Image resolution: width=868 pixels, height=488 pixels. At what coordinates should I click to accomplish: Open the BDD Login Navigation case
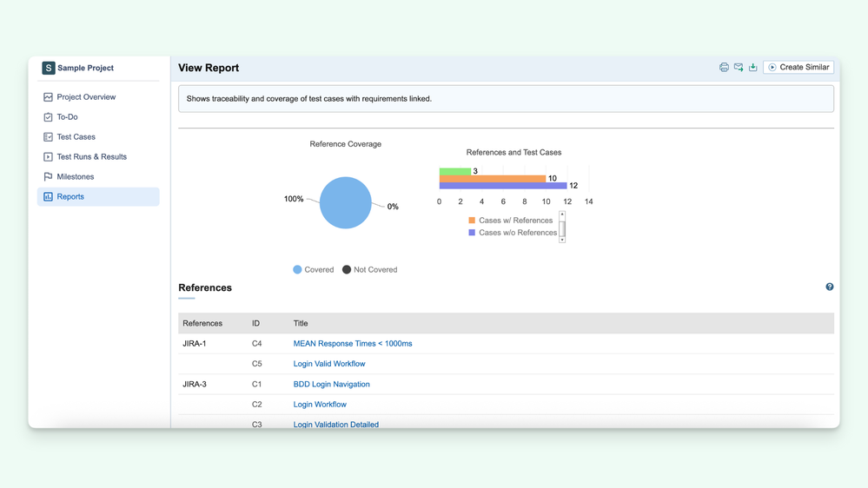click(332, 384)
